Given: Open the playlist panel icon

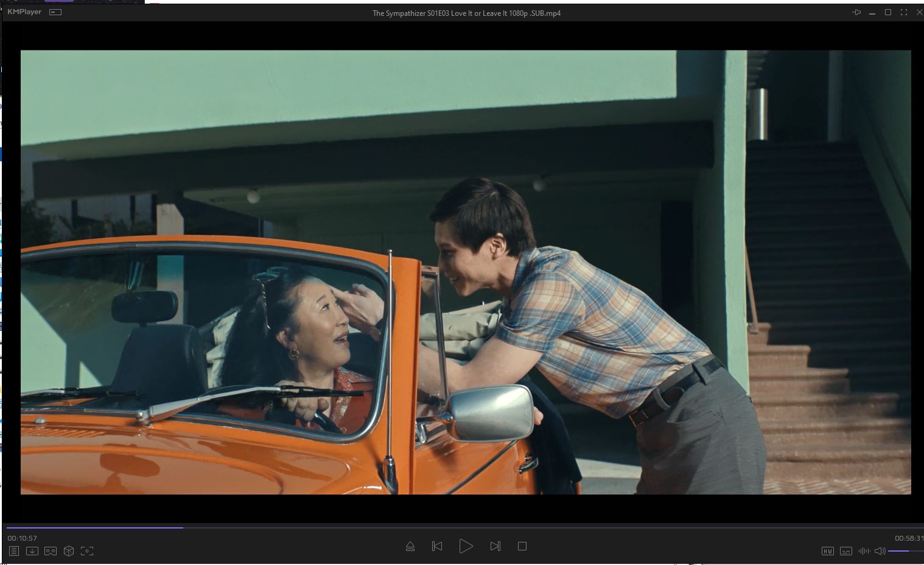Looking at the screenshot, I should pos(14,551).
